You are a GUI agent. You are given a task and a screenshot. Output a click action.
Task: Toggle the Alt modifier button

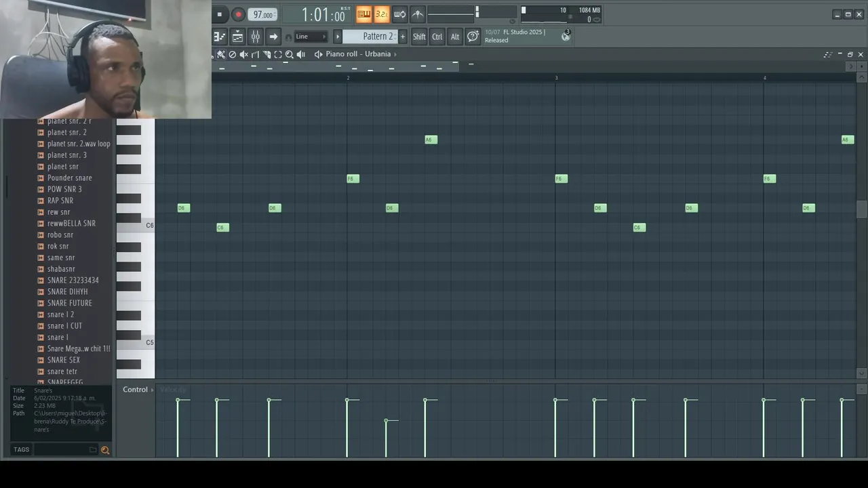[x=455, y=37]
